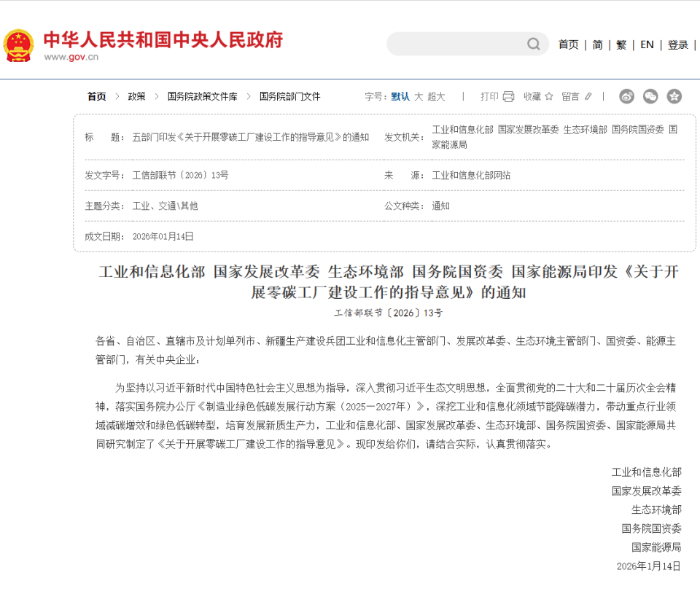Click the magnifier icon to search
This screenshot has width=700, height=589.
click(533, 44)
